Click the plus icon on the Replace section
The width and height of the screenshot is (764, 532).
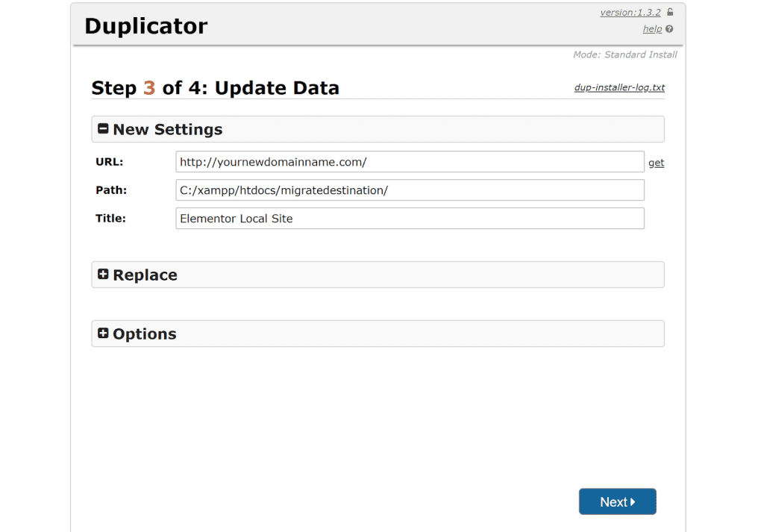pos(103,274)
